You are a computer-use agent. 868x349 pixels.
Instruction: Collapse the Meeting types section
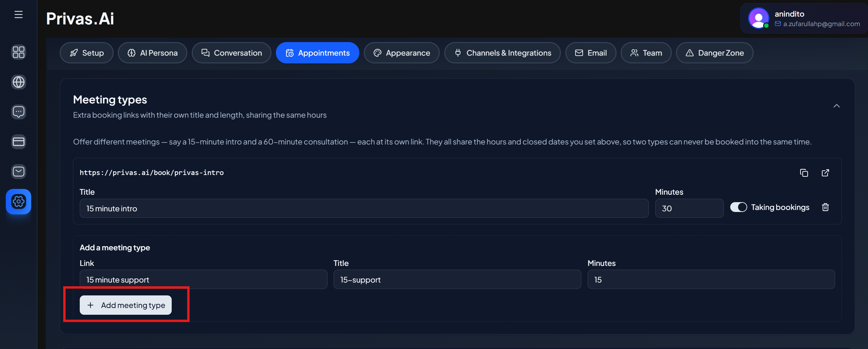point(836,106)
